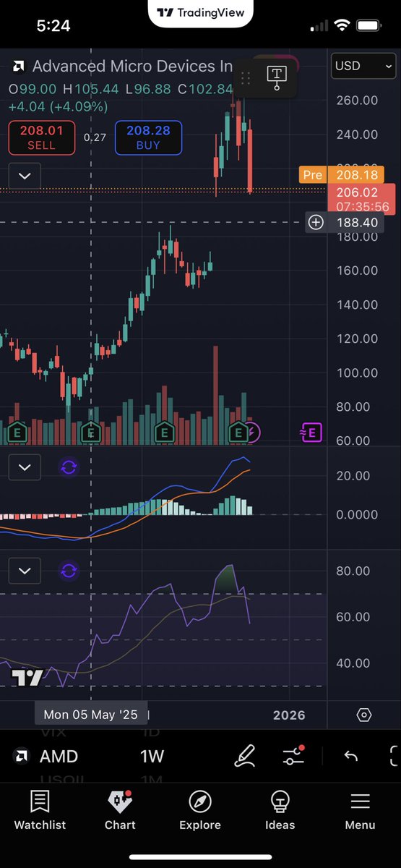Tap the earnings marker on the dashed crosshair line
401x868 pixels.
click(x=90, y=433)
